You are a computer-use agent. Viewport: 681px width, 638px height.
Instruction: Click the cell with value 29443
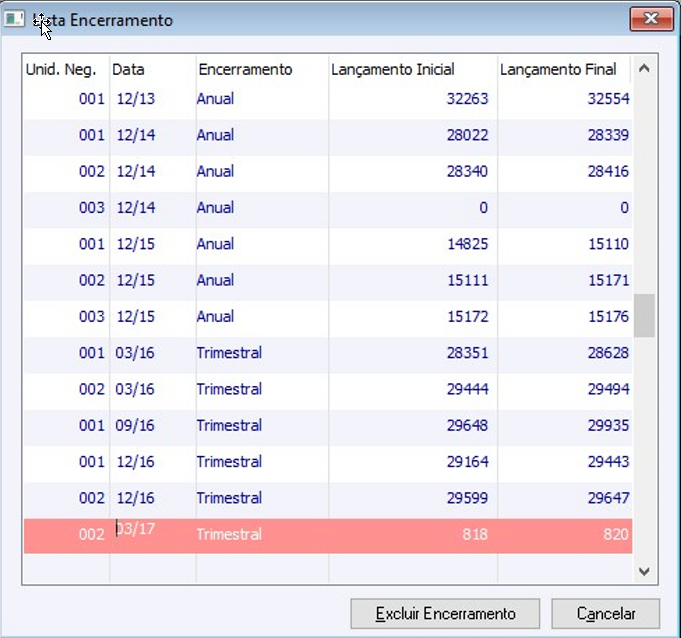[x=608, y=462]
